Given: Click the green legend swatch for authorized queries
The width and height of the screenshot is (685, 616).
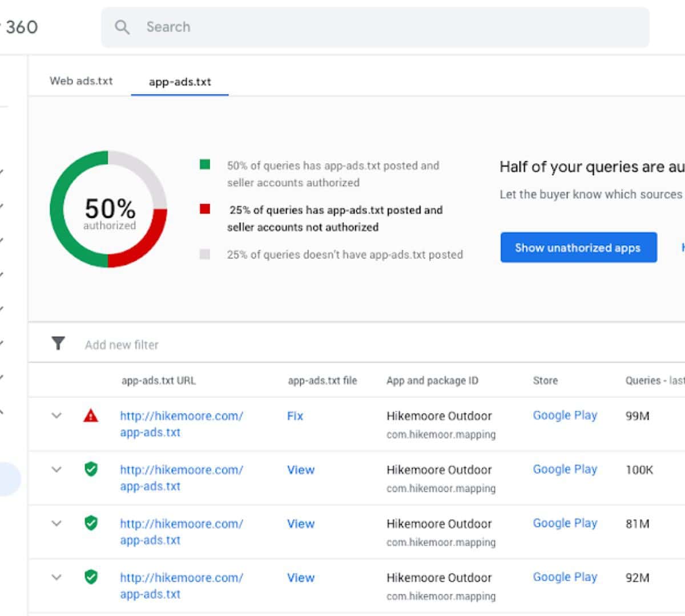Looking at the screenshot, I should coord(205,165).
